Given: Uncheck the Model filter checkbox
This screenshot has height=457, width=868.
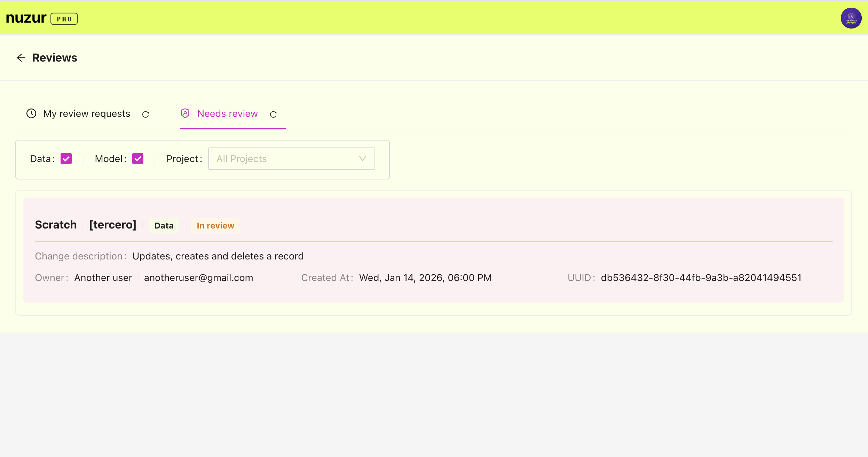Looking at the screenshot, I should tap(138, 159).
